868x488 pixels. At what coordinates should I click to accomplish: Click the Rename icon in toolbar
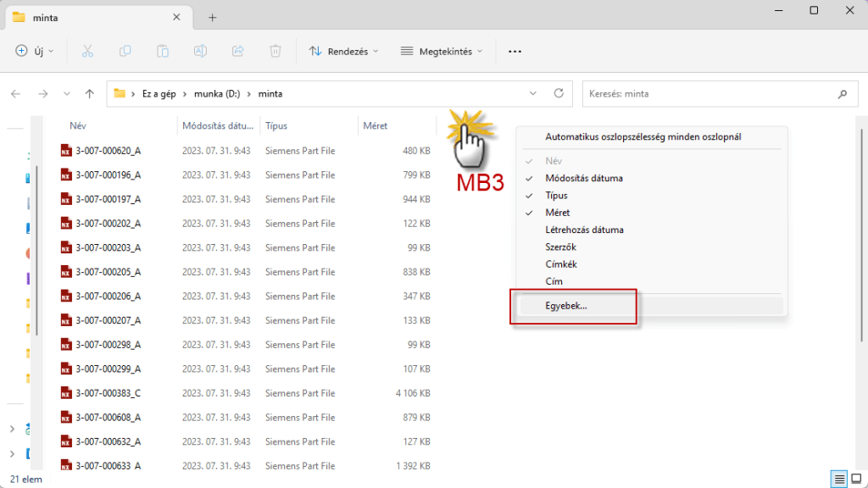201,51
